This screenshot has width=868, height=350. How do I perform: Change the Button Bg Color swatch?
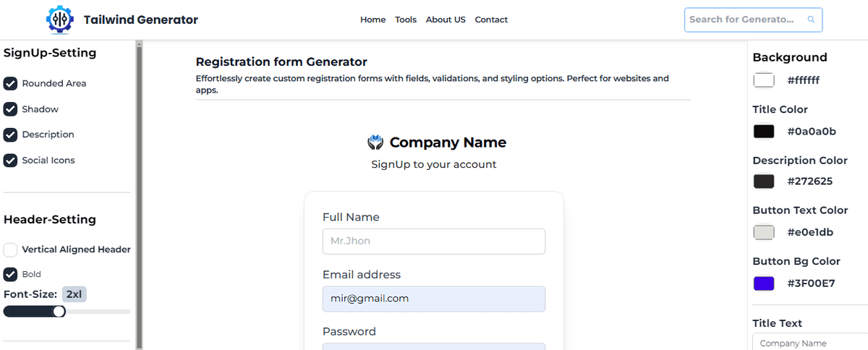764,283
